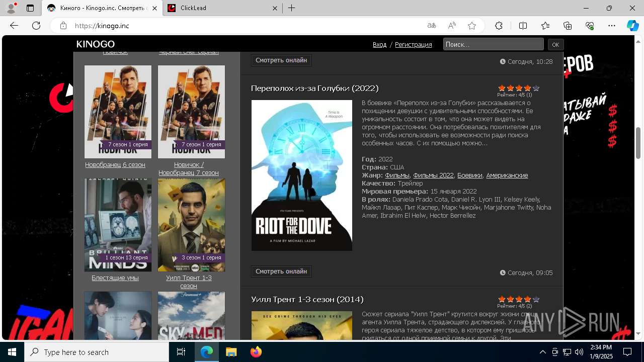Open the Блестящие умы link
This screenshot has width=644, height=362.
[115, 278]
